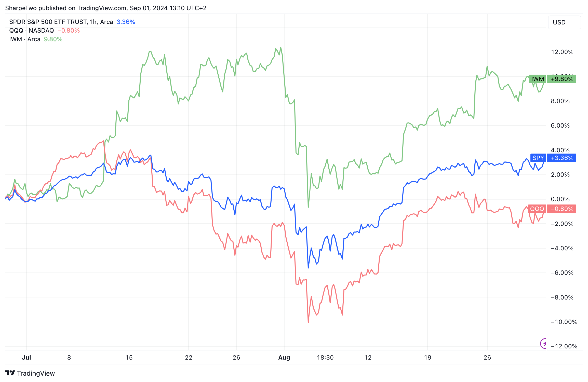Click the Aug label on time axis

[x=284, y=358]
